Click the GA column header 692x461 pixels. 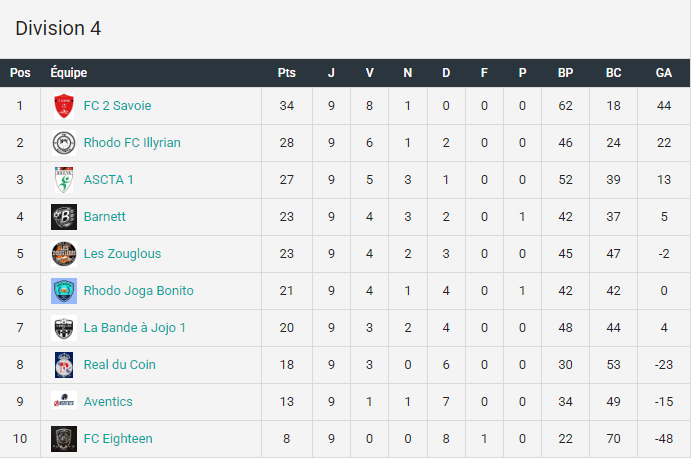coord(664,73)
